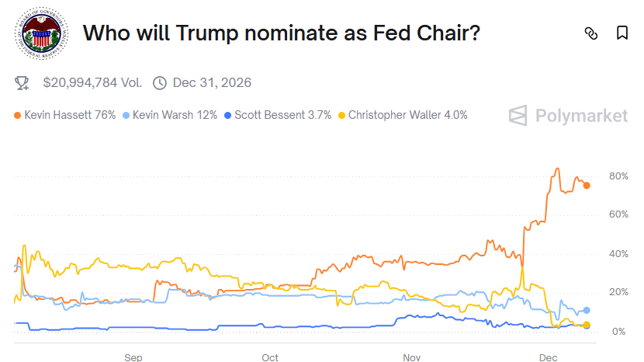
Task: Click the $20,994,784 Vol. figure
Action: [92, 82]
